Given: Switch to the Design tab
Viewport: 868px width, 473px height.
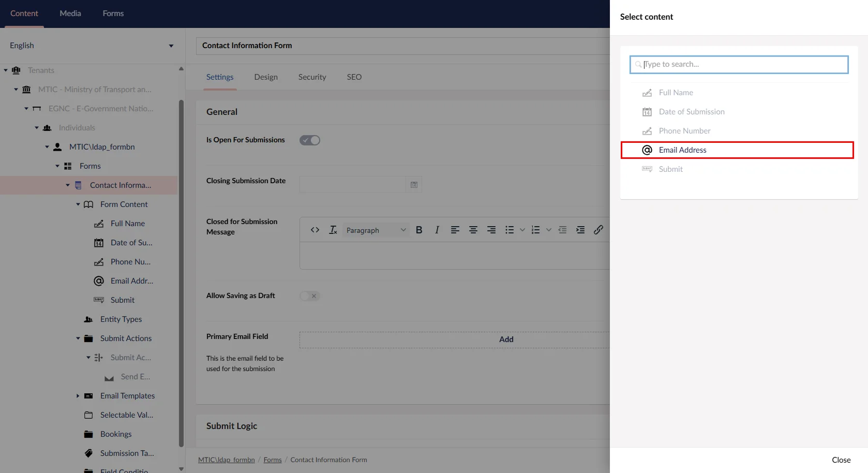Looking at the screenshot, I should (266, 77).
